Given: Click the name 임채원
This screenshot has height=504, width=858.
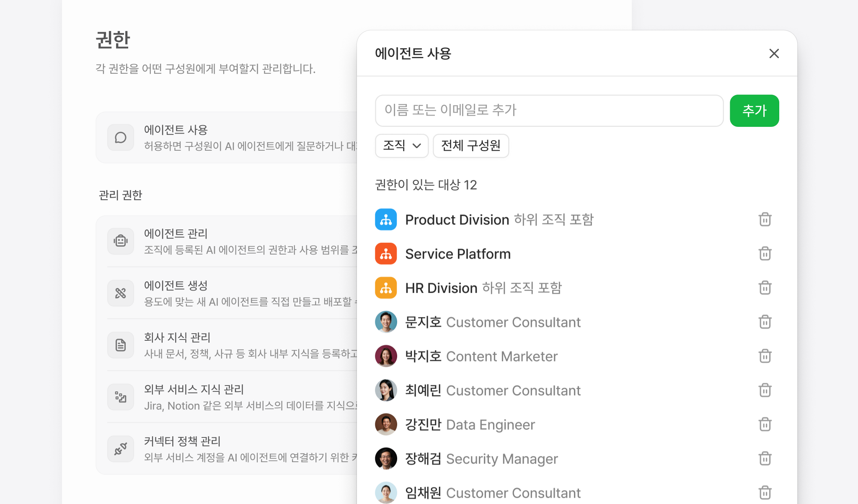Looking at the screenshot, I should click(x=423, y=493).
